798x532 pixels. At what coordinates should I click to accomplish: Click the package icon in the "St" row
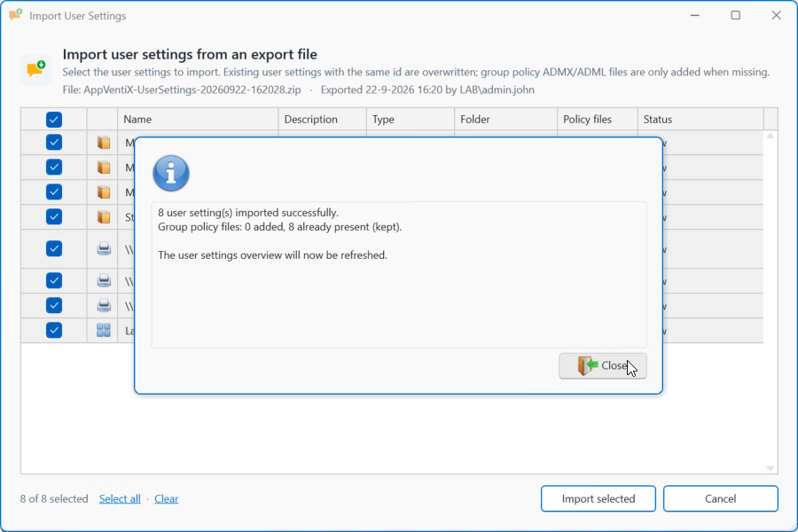(104, 217)
